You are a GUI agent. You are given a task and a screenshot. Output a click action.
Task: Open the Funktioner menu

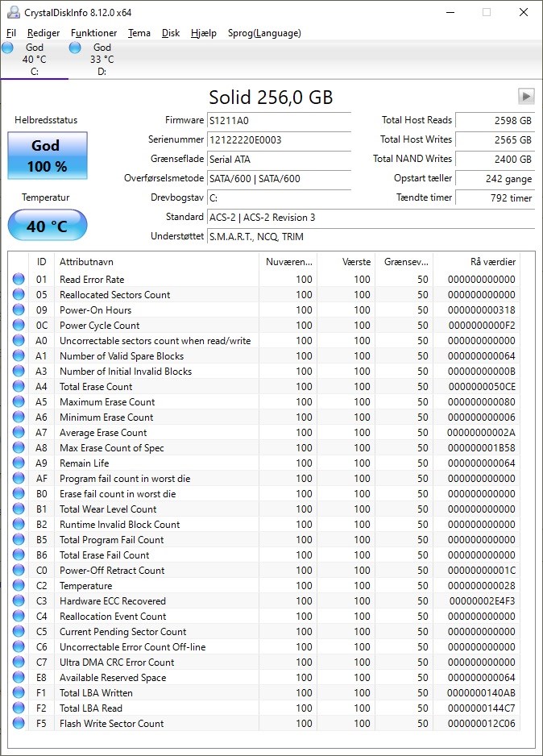[93, 33]
